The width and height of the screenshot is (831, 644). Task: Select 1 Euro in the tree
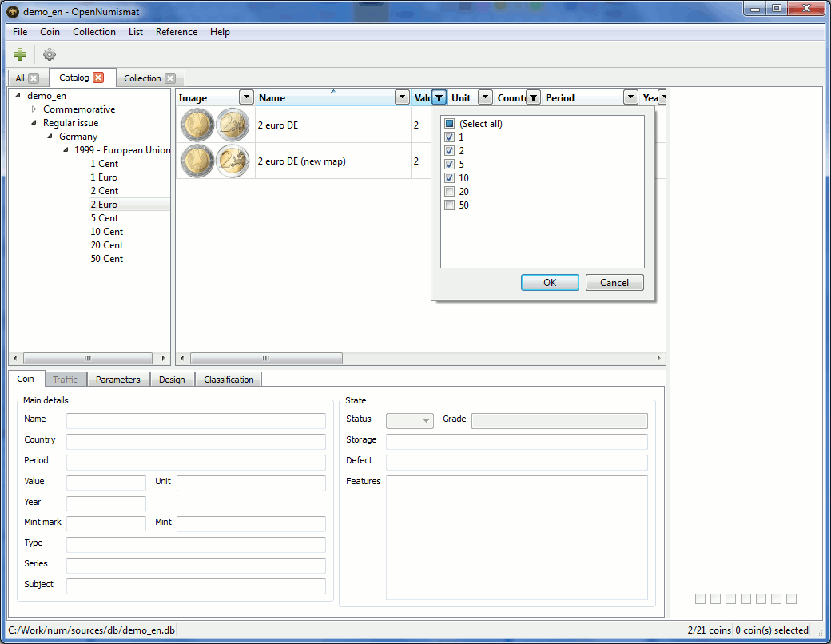pos(104,177)
